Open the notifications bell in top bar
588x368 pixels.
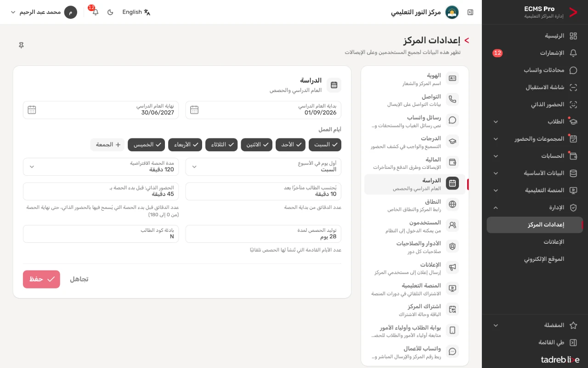click(95, 12)
